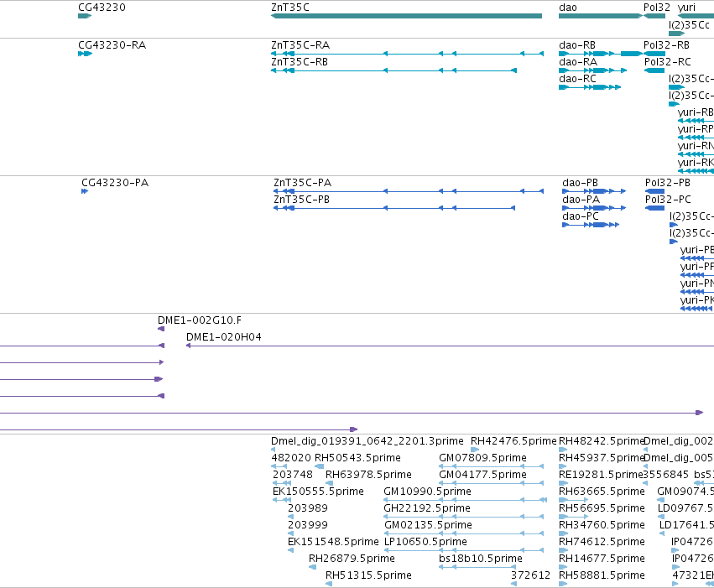Click the dao-PC protein label
Screen dimensions: 714x588
(580, 216)
